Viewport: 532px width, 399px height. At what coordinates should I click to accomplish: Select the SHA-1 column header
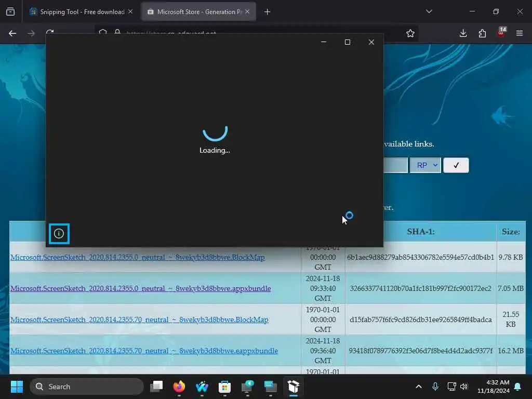pos(421,232)
